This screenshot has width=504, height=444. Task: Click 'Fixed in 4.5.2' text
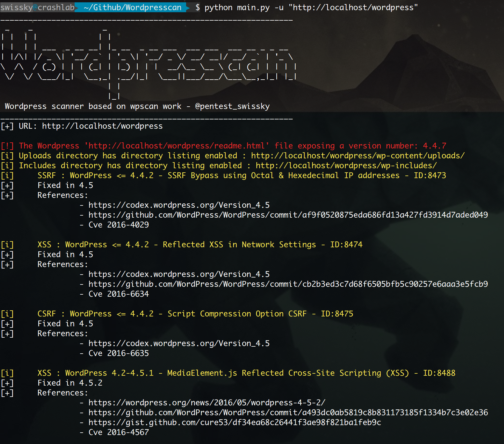click(70, 383)
